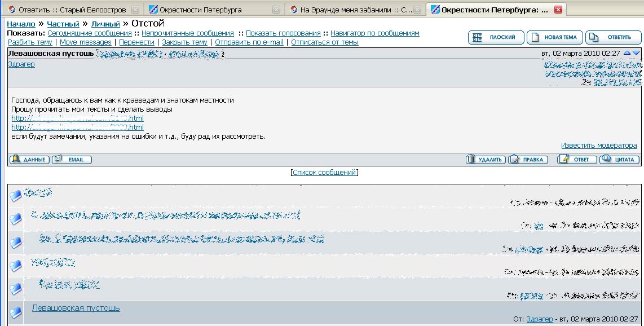The height and width of the screenshot is (326, 644).
Task: Close the active Окрестности Петербурга tab
Action: pyautogui.click(x=558, y=10)
